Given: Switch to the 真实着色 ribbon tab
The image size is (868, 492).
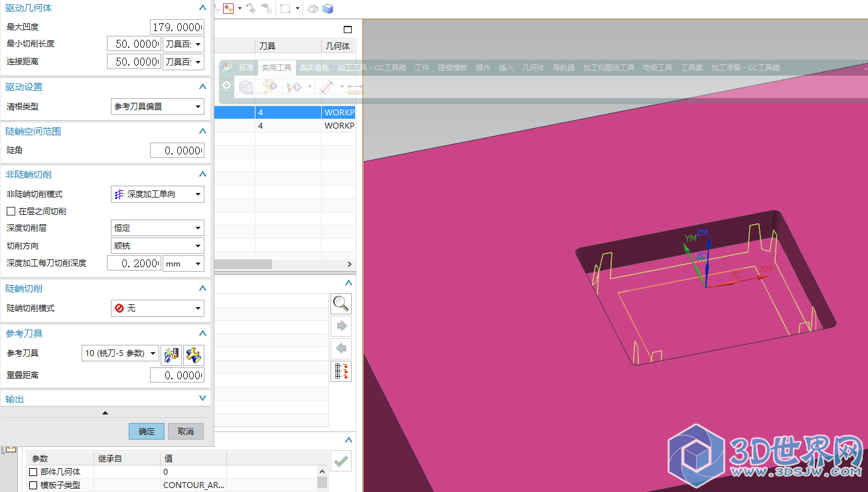Looking at the screenshot, I should (x=314, y=68).
